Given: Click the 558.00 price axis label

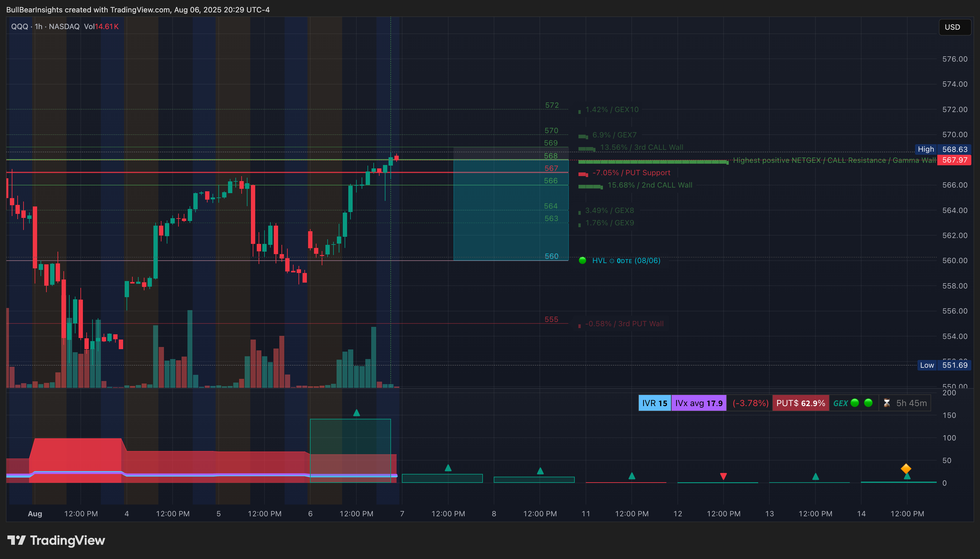Looking at the screenshot, I should point(955,286).
